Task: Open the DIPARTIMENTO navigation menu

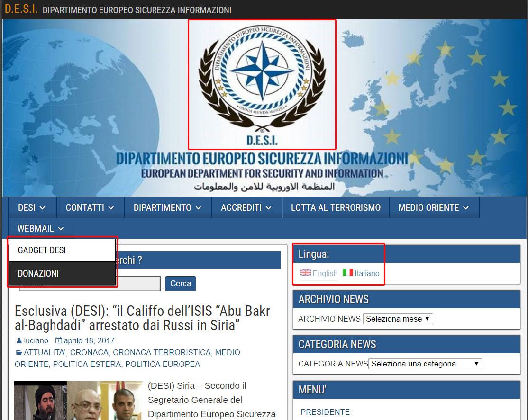Action: (168, 208)
